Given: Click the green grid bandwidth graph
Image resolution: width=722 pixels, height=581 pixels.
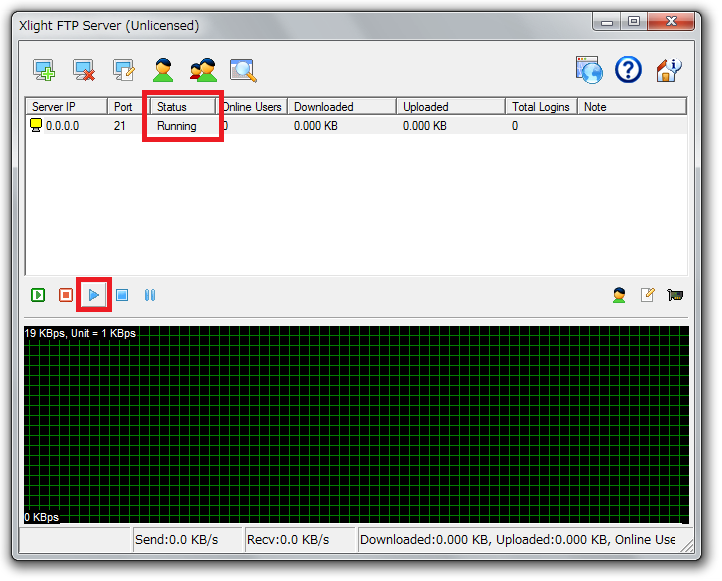Looking at the screenshot, I should point(356,424).
